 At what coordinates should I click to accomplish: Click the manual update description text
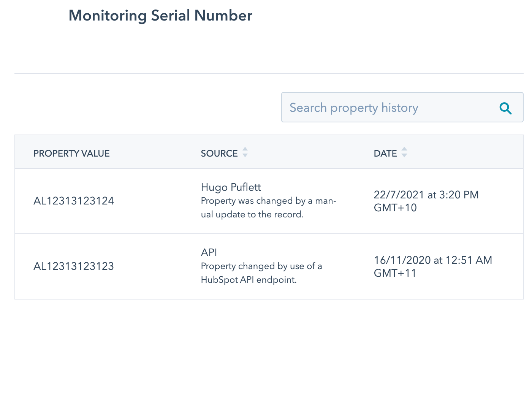(268, 208)
